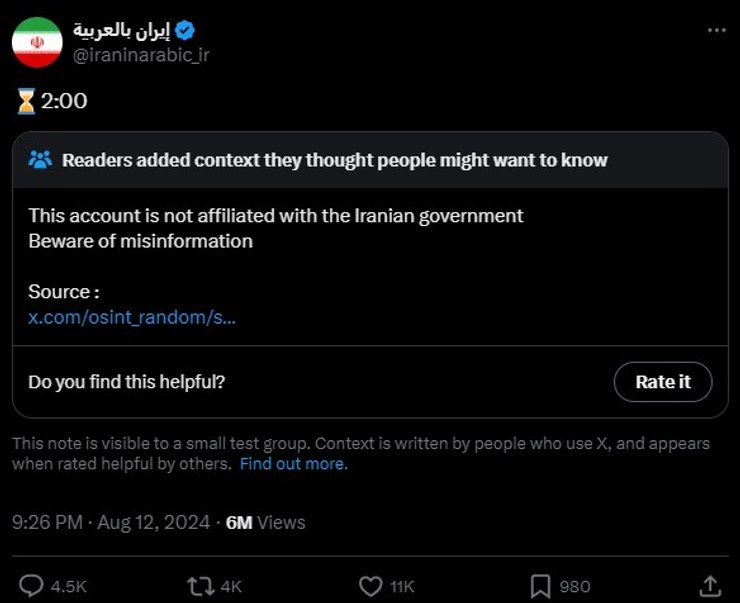This screenshot has height=603, width=740.
Task: Open the Arabic display name profile link
Action: point(120,29)
